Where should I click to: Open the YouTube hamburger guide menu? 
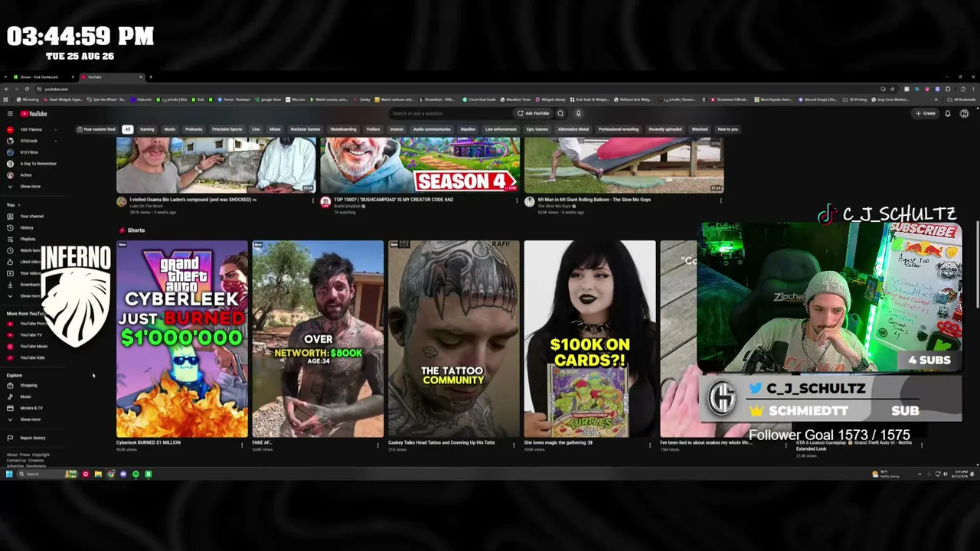[10, 114]
